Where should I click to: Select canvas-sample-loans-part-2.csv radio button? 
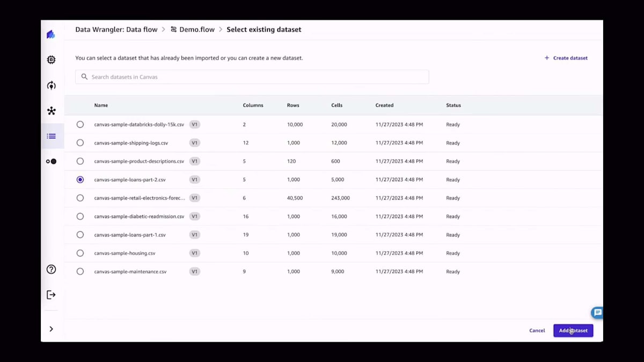tap(80, 180)
